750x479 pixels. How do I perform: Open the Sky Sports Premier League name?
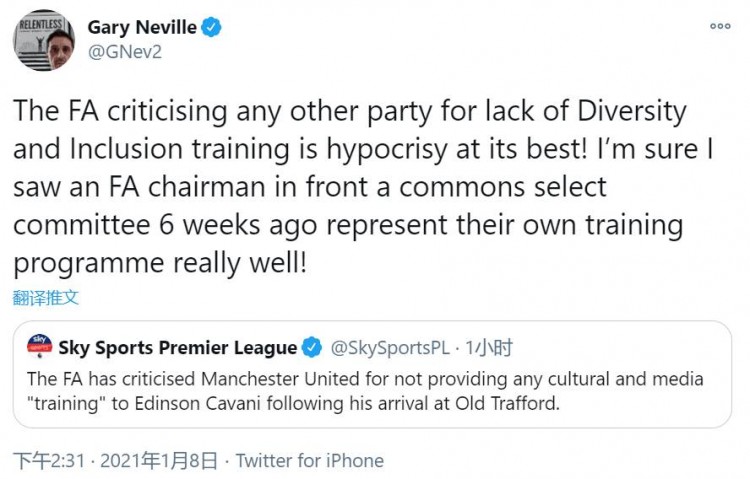pos(177,347)
